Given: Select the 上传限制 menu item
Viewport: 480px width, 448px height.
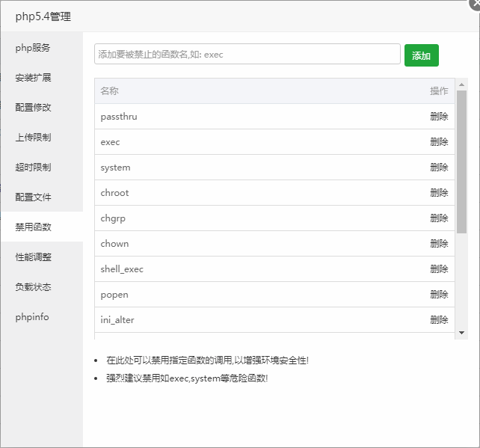Looking at the screenshot, I should pyautogui.click(x=33, y=138).
